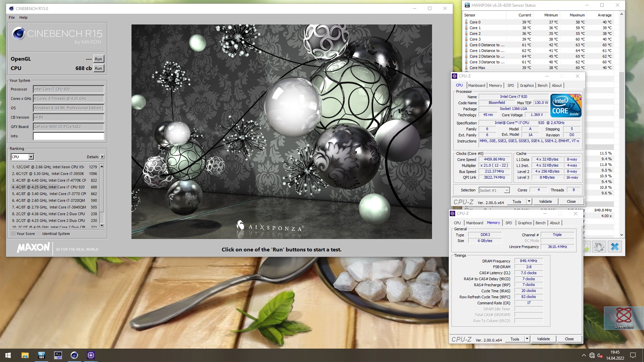This screenshot has width=644, height=362.
Task: Show hidden tray icons chevron
Action: 584,355
